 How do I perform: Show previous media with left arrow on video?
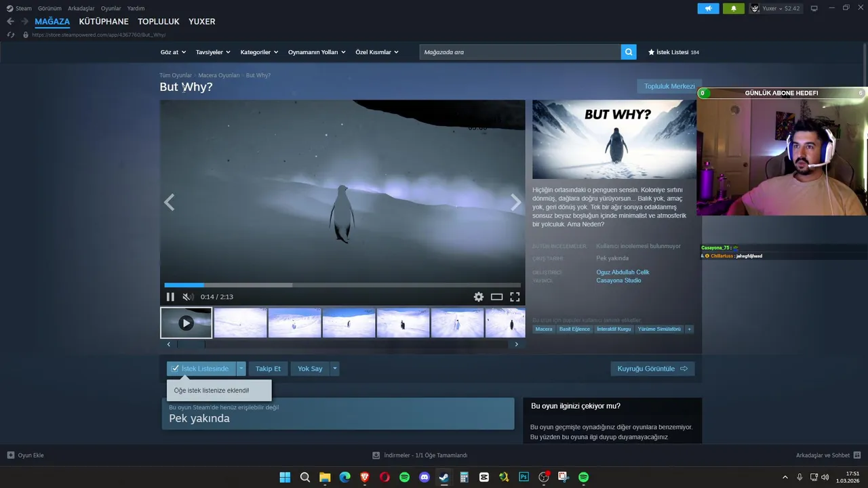point(169,202)
